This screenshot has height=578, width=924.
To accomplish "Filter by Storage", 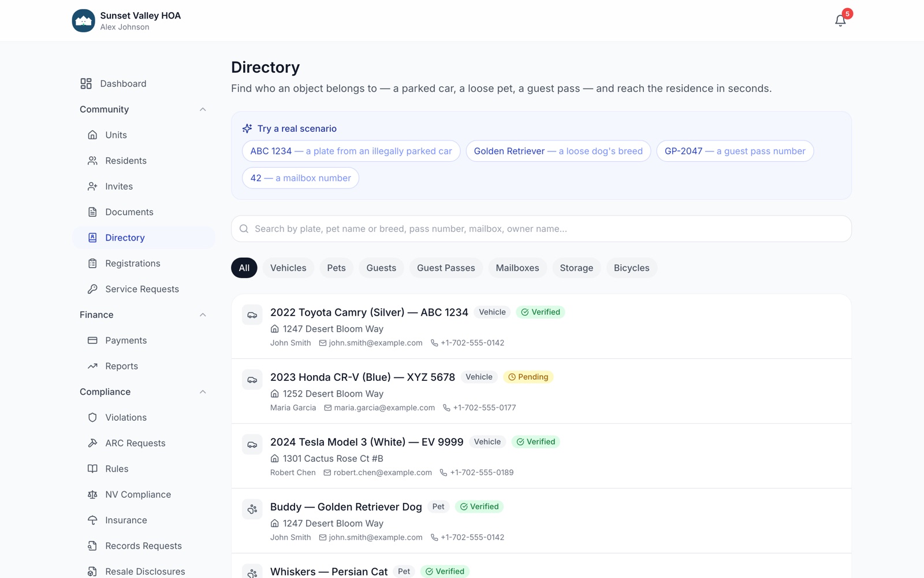I will click(x=576, y=268).
